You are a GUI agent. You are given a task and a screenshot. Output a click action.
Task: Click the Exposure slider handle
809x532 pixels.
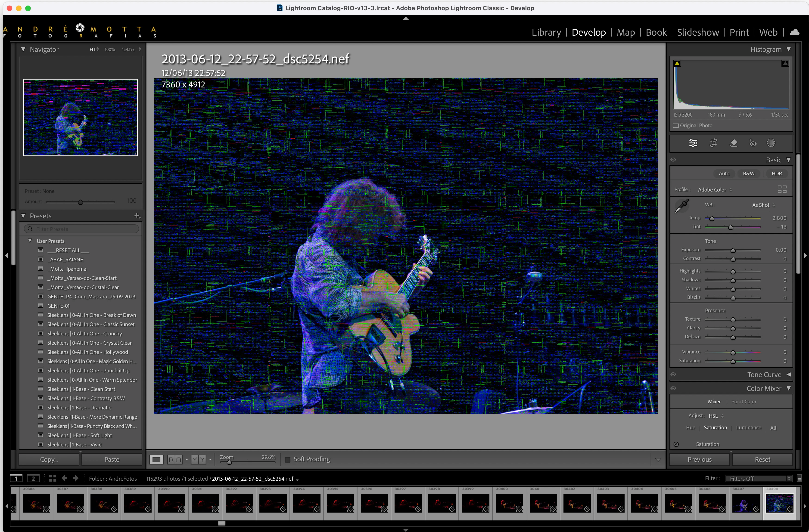733,250
